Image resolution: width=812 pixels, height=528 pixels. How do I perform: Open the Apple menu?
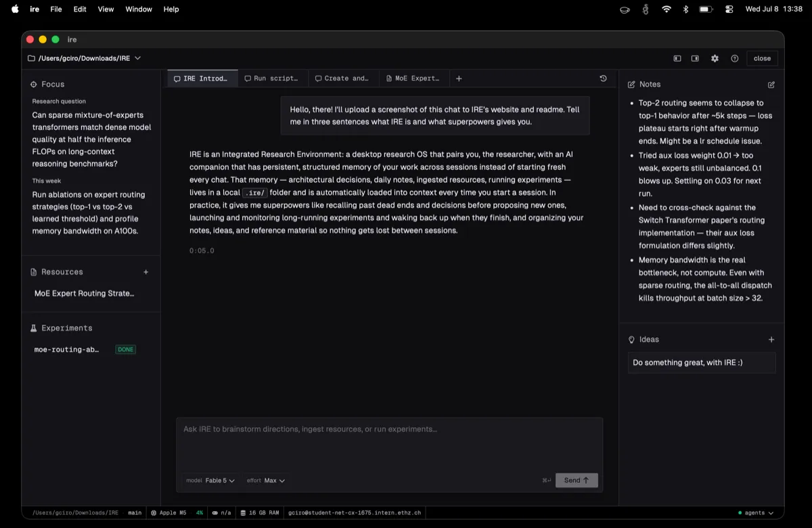[15, 9]
